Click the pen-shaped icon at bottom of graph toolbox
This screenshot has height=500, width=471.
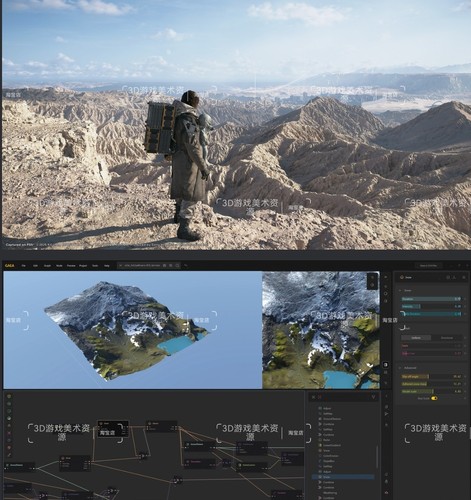pyautogui.click(x=9, y=455)
